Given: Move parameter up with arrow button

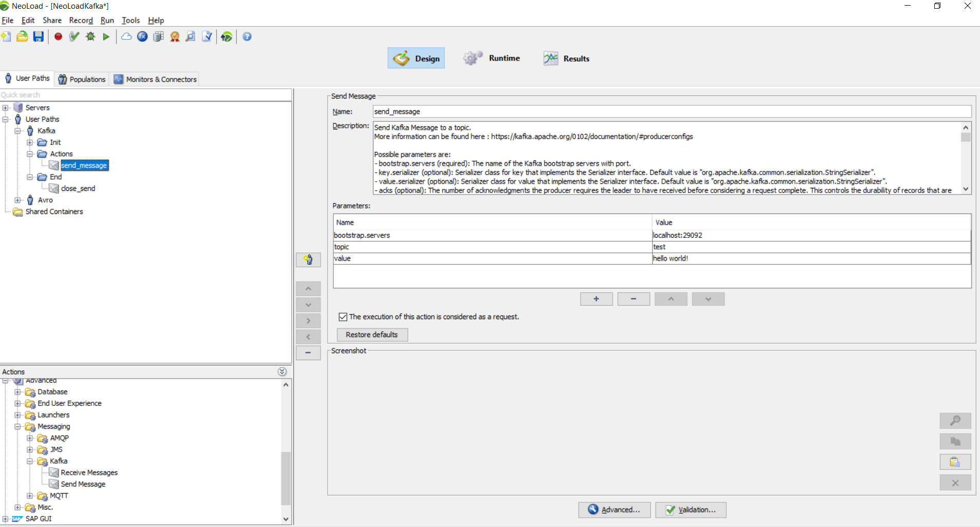Looking at the screenshot, I should tap(671, 299).
